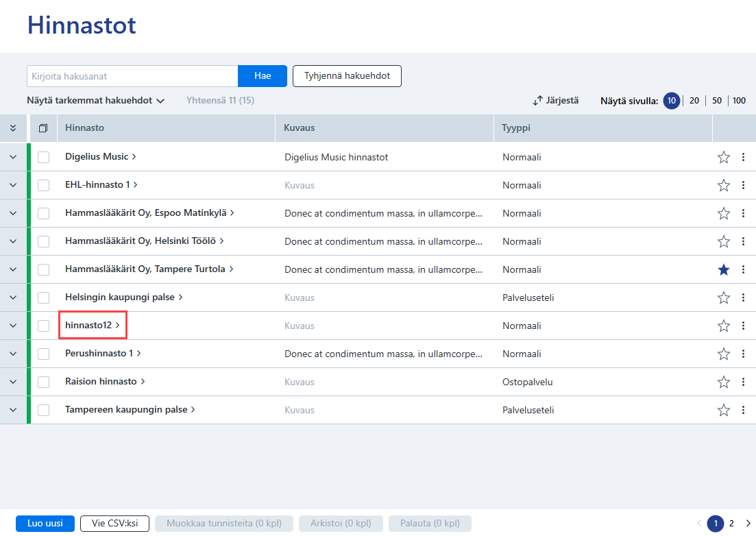Click the Luo uusi button
Viewport: 756px width, 536px height.
pos(45,523)
